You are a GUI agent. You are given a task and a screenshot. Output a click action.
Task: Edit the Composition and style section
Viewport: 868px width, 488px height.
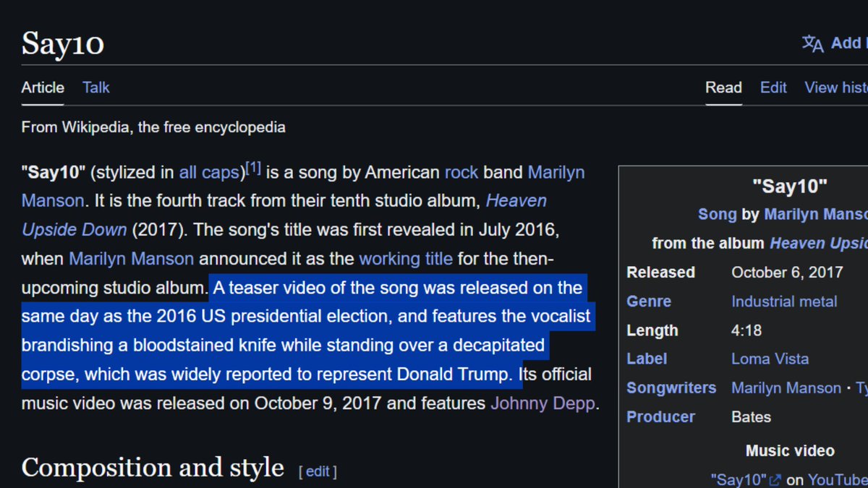click(318, 471)
